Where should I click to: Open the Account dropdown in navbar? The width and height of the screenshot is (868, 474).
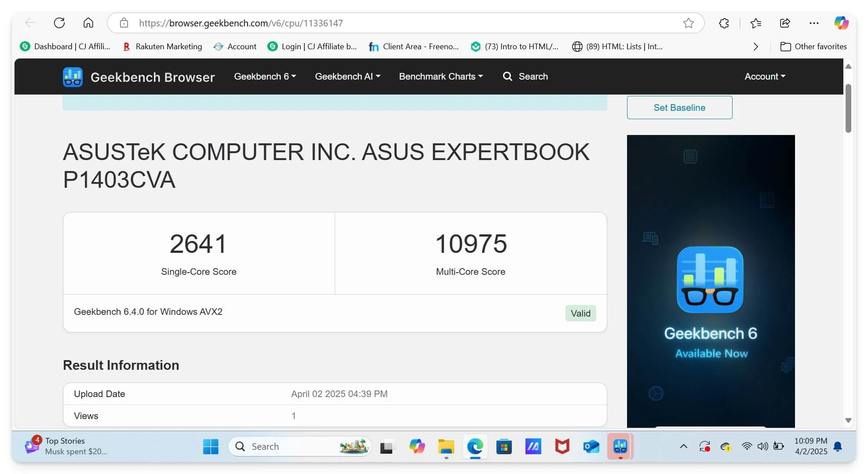765,77
